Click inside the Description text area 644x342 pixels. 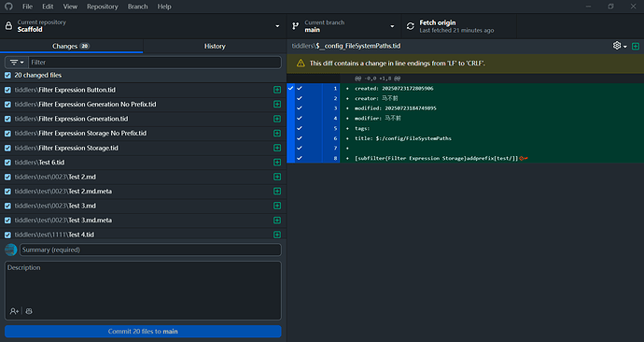point(143,284)
